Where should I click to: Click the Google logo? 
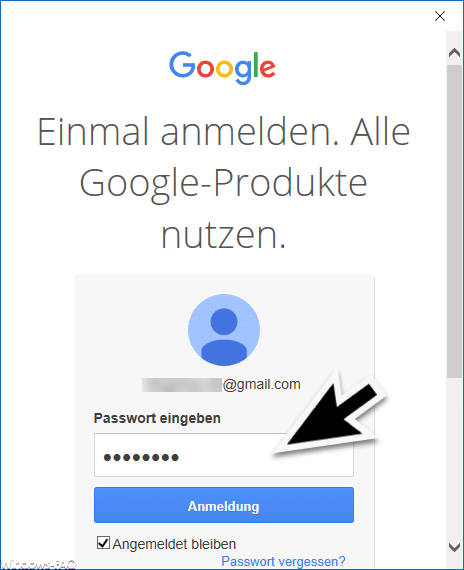[222, 68]
